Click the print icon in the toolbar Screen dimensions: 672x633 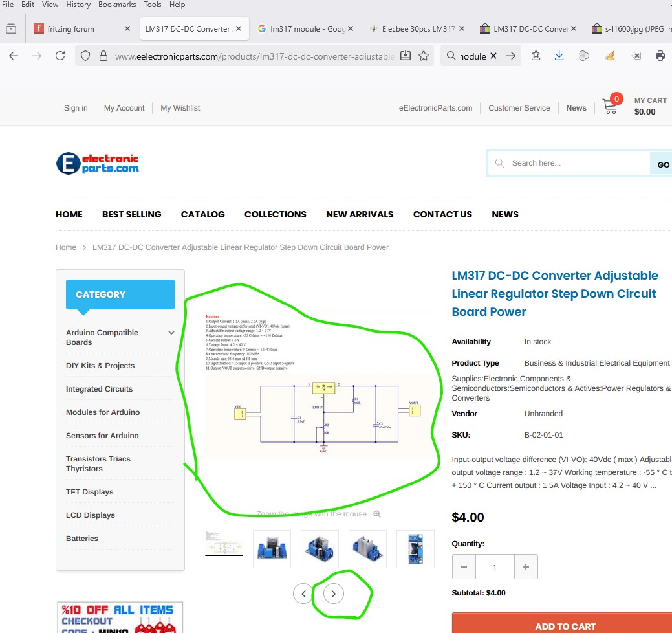tap(660, 56)
